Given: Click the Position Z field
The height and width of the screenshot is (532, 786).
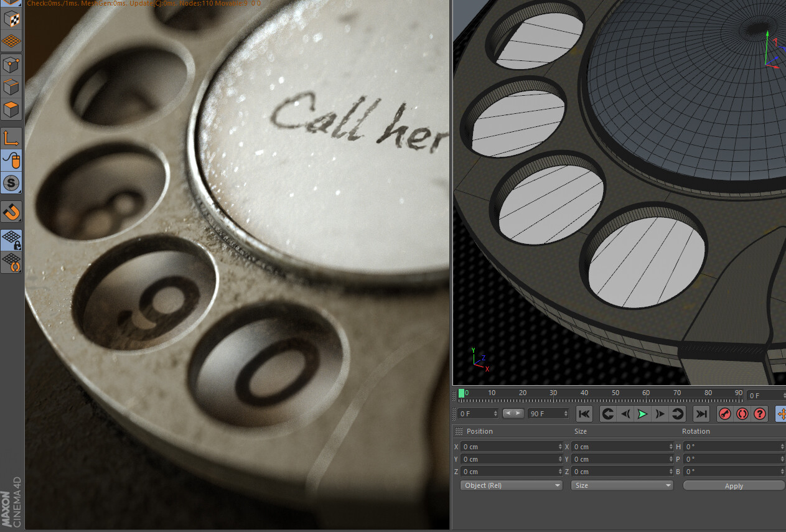Looking at the screenshot, I should point(512,472).
